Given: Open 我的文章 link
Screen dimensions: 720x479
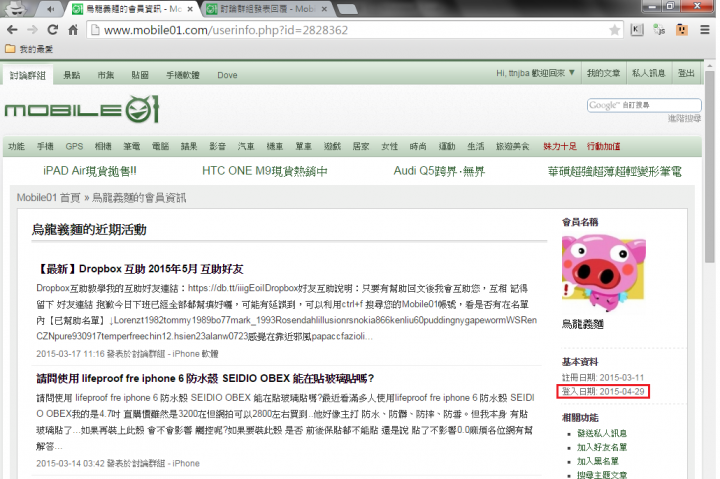Looking at the screenshot, I should [x=603, y=73].
